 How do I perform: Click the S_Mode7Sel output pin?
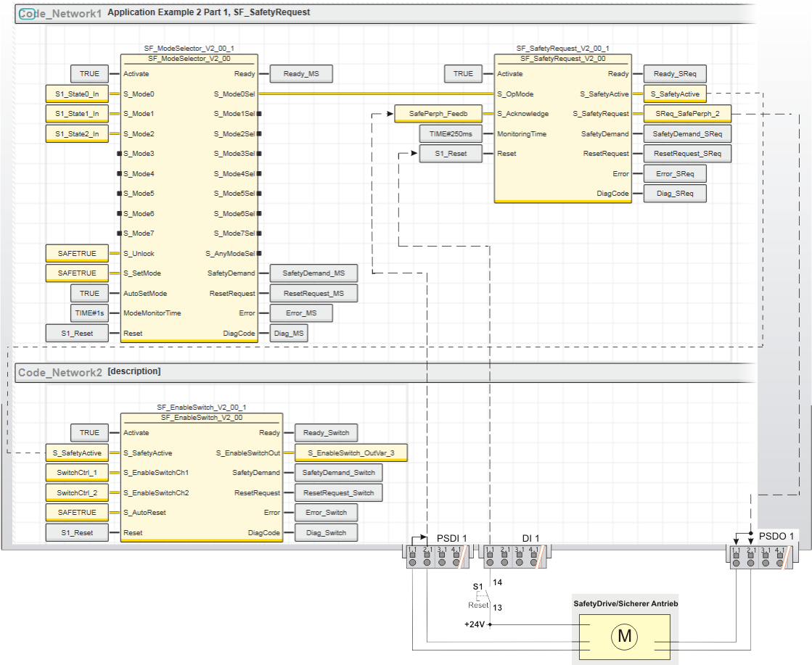click(259, 234)
